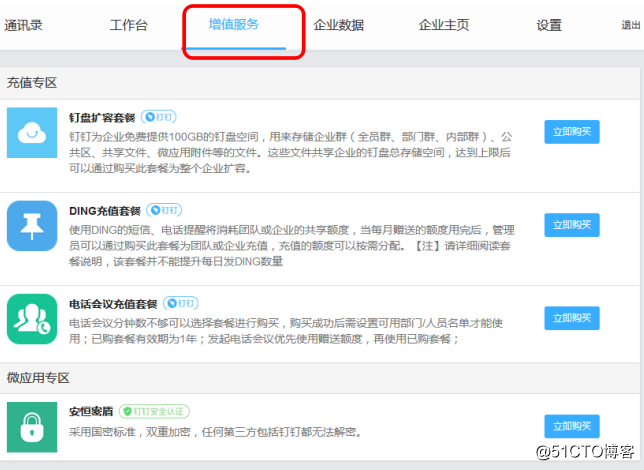Click the DING充值套餐 description text
Viewport: 644px width, 470px height.
[292, 246]
